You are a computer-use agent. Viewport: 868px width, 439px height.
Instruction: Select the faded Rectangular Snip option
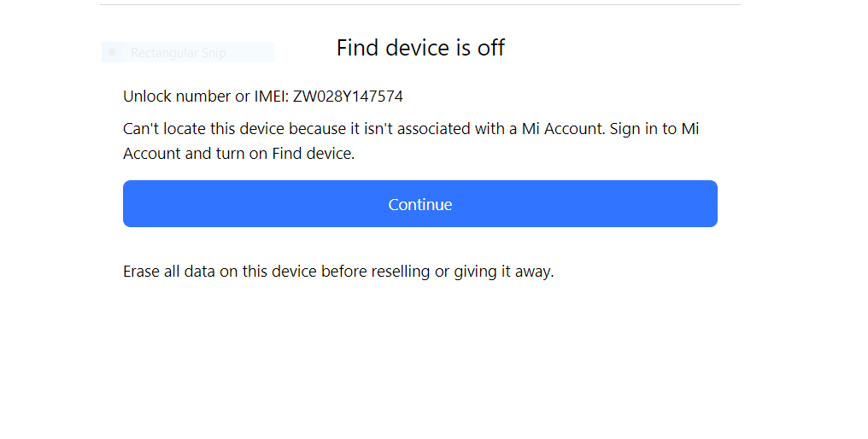click(x=188, y=53)
